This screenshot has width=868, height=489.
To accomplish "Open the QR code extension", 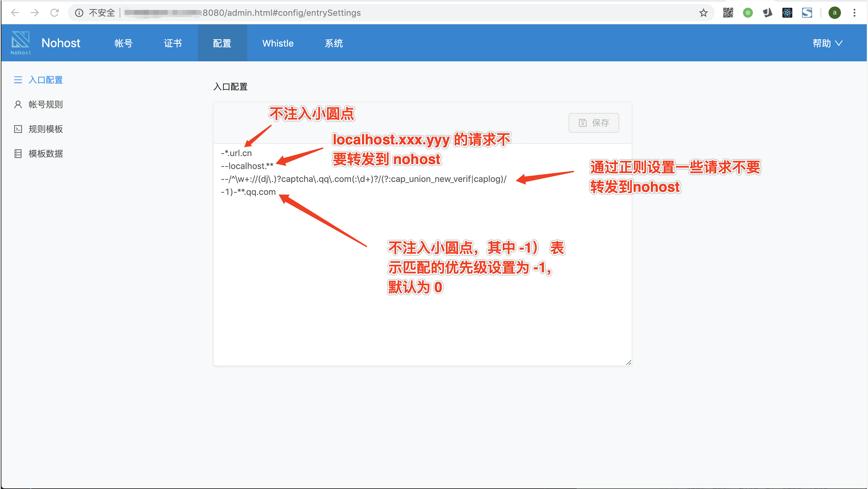I will (x=728, y=13).
